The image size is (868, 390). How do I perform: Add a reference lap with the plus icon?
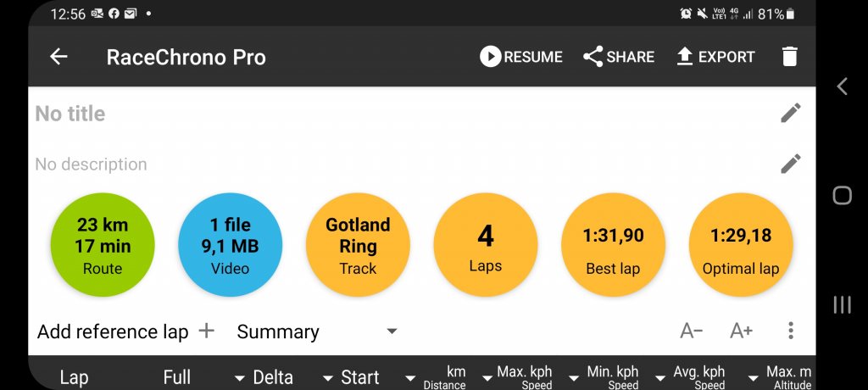click(207, 331)
